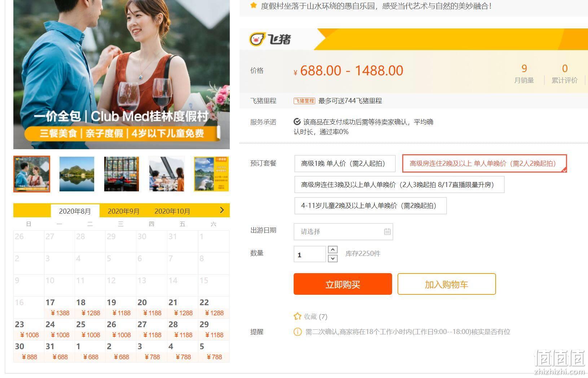Pick August 22 on the calendar
This screenshot has height=378, width=588.
pyautogui.click(x=214, y=307)
